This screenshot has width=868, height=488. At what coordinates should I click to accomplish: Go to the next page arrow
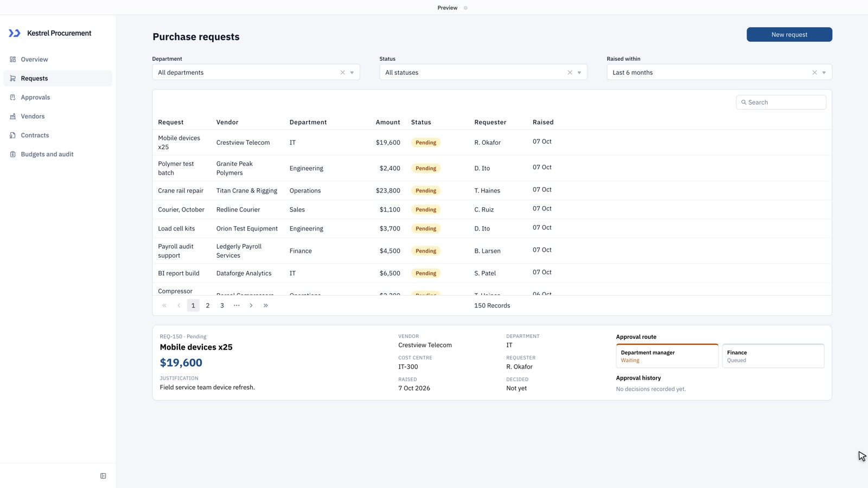click(251, 305)
